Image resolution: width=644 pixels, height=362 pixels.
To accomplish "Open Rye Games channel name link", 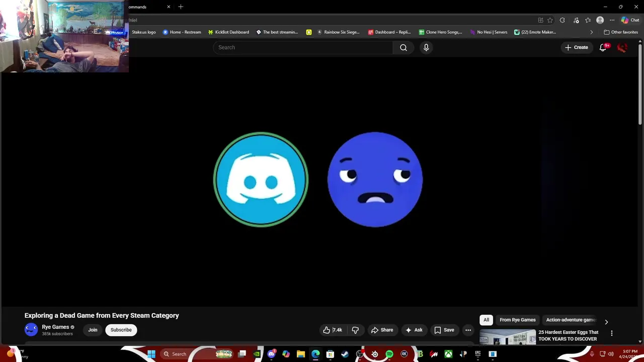I will pyautogui.click(x=55, y=327).
